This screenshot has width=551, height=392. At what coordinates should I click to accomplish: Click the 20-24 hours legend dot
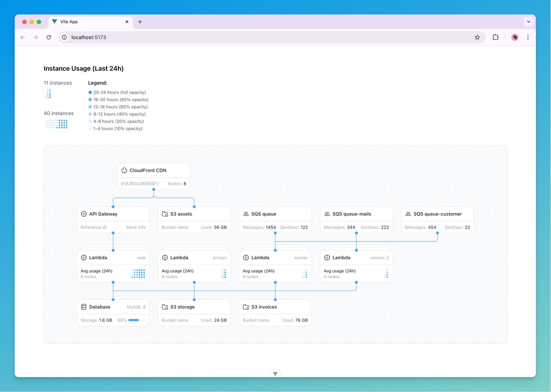click(x=90, y=92)
